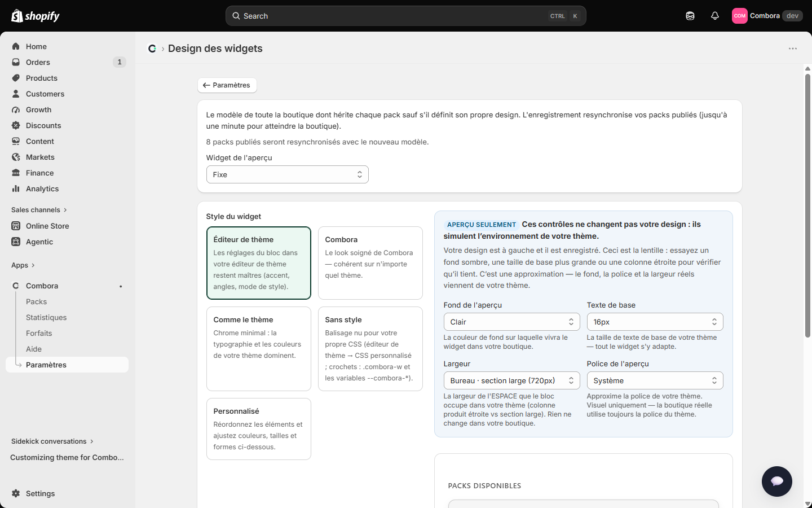Expand the Apps section
812x508 pixels.
(x=23, y=265)
